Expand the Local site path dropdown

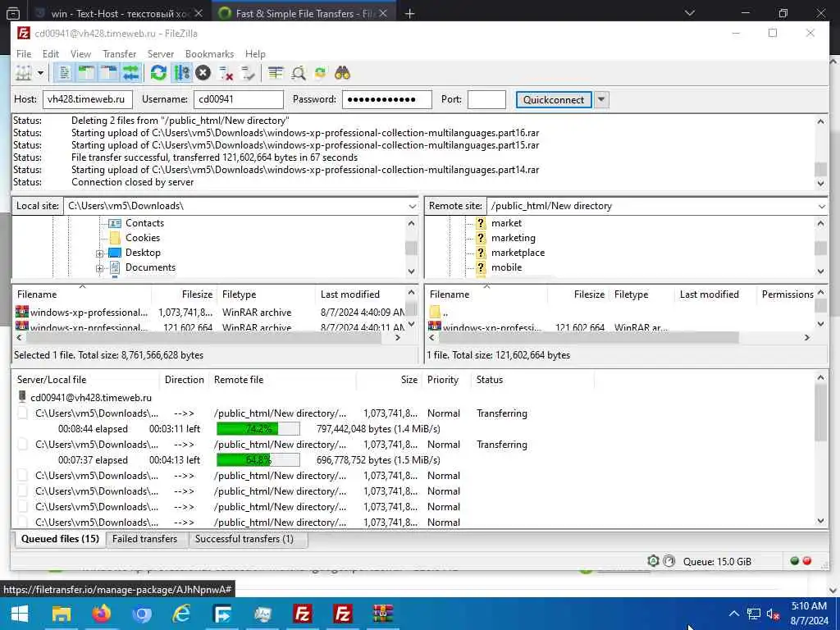412,206
